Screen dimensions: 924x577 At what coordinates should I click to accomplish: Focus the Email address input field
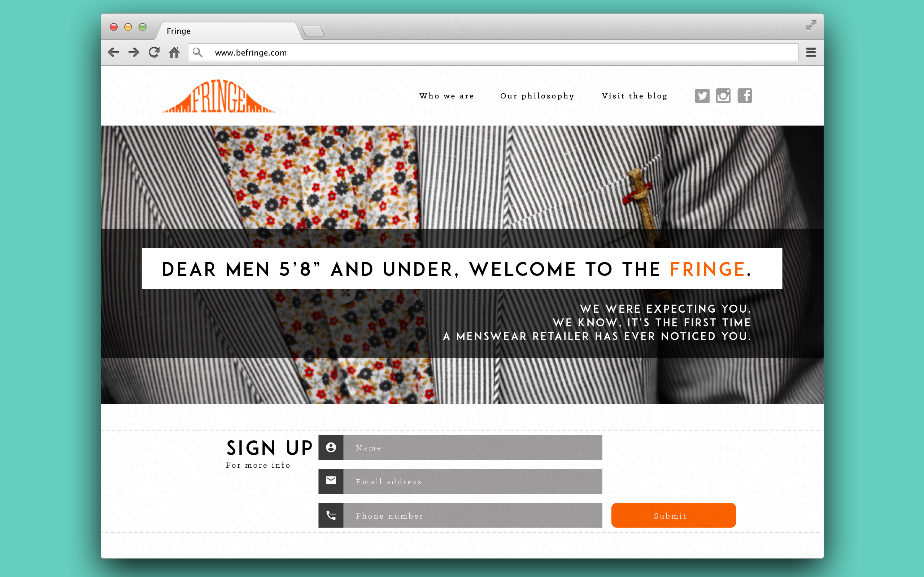click(x=473, y=481)
